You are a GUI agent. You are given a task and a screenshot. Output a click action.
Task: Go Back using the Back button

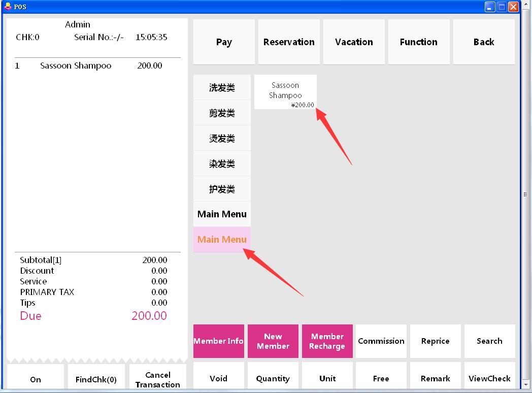[484, 42]
